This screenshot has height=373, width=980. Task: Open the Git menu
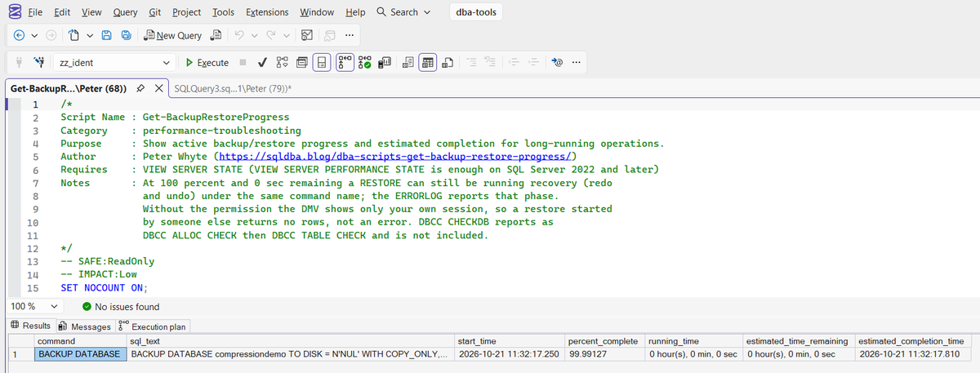click(x=154, y=12)
